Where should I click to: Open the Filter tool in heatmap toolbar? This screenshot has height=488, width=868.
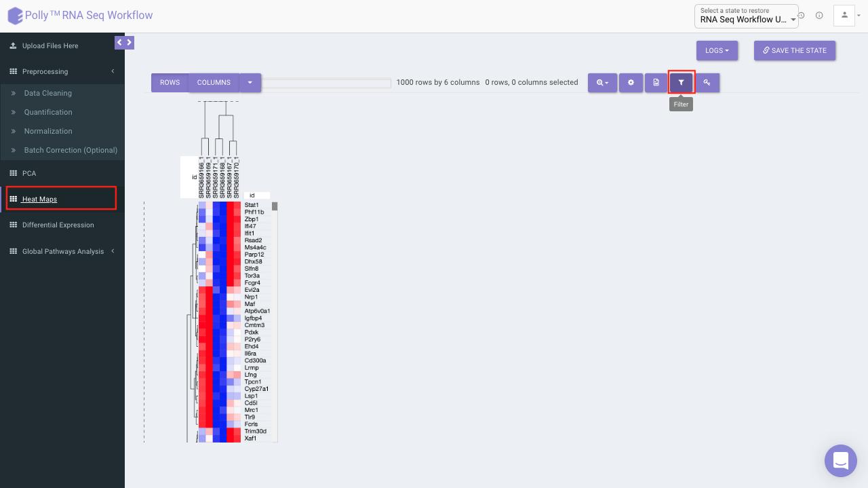pos(682,82)
